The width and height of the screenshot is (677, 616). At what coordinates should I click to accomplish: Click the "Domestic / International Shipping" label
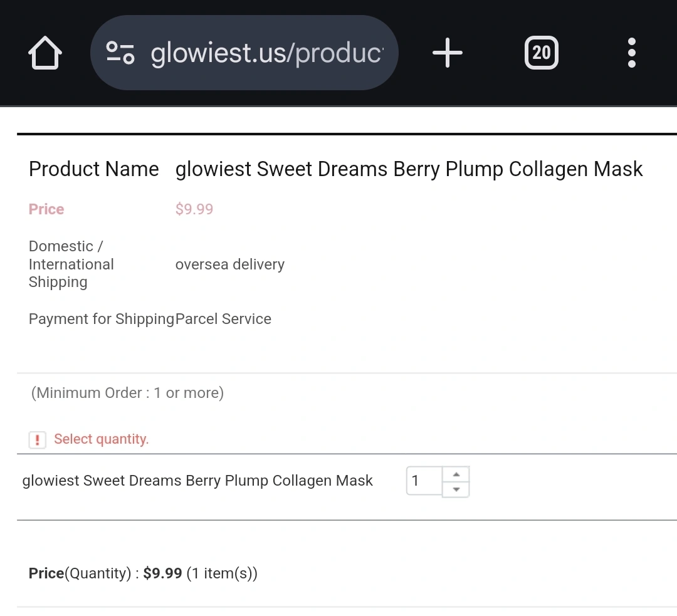click(71, 264)
